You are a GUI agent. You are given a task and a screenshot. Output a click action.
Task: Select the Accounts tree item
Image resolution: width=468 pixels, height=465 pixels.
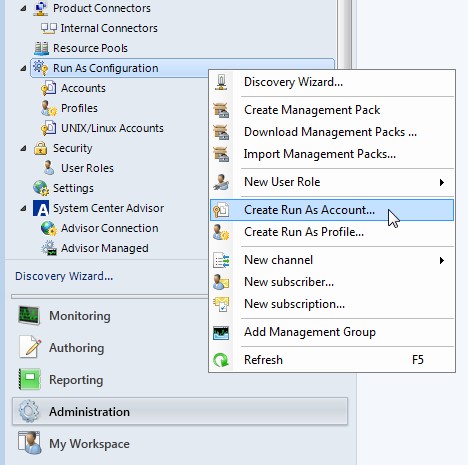pyautogui.click(x=83, y=88)
